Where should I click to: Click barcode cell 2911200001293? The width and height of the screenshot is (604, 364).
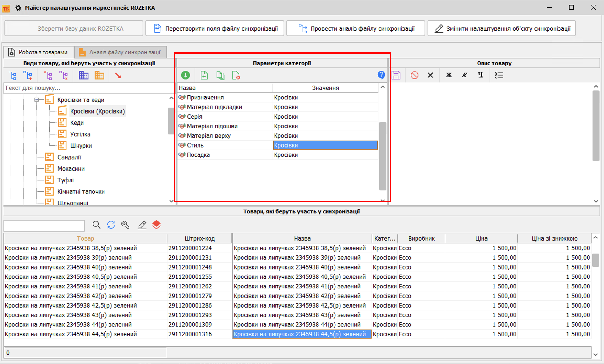[x=199, y=315]
